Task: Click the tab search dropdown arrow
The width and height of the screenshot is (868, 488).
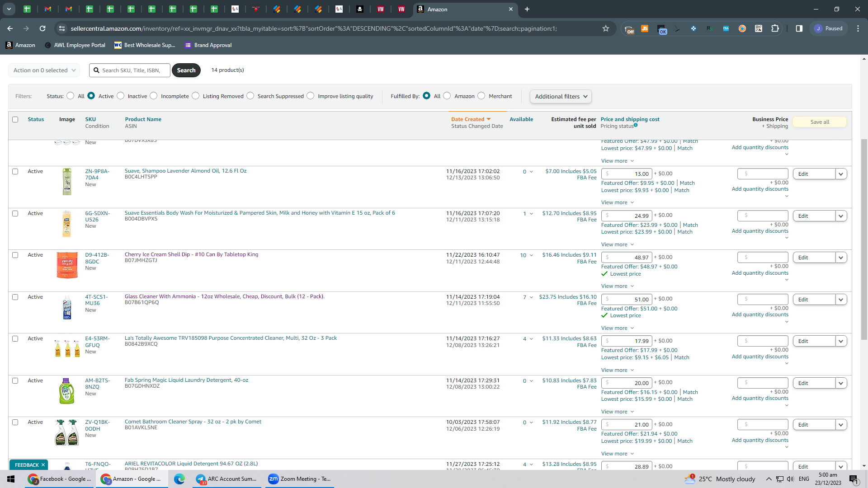Action: 9,9
